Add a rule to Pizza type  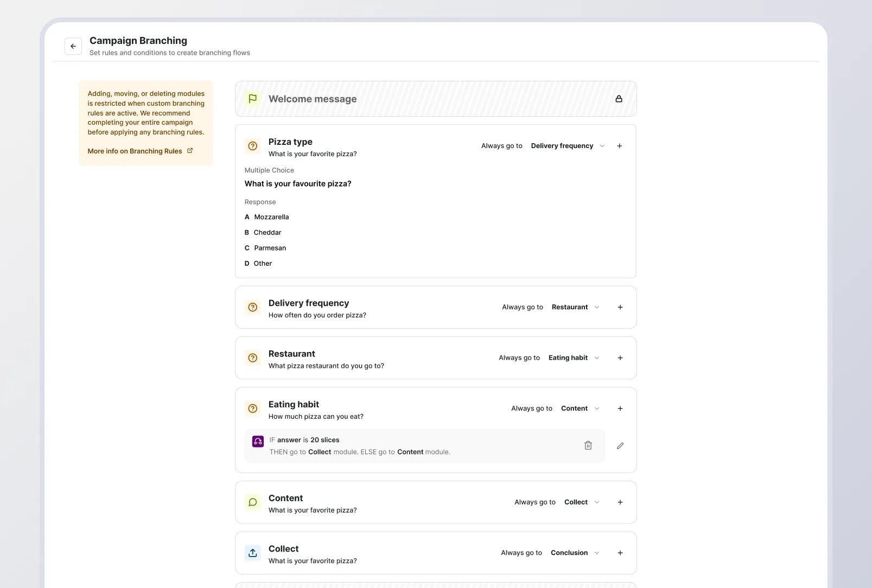(x=620, y=146)
